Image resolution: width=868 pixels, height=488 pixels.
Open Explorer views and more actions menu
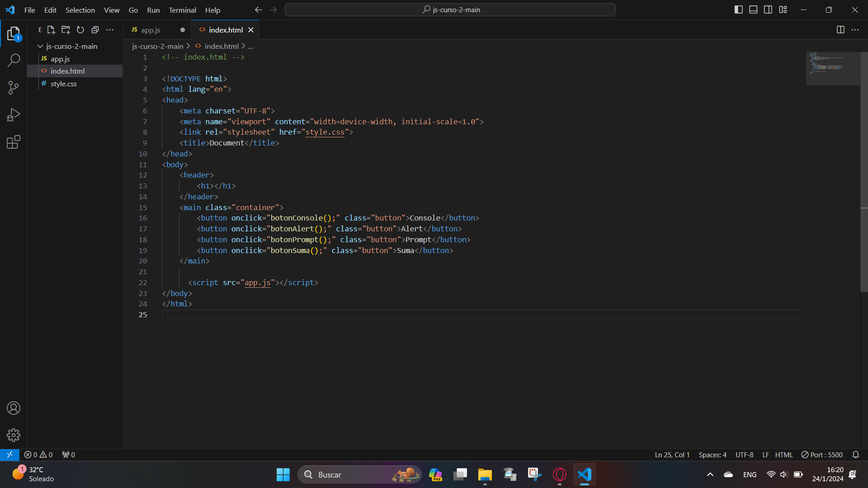(110, 30)
